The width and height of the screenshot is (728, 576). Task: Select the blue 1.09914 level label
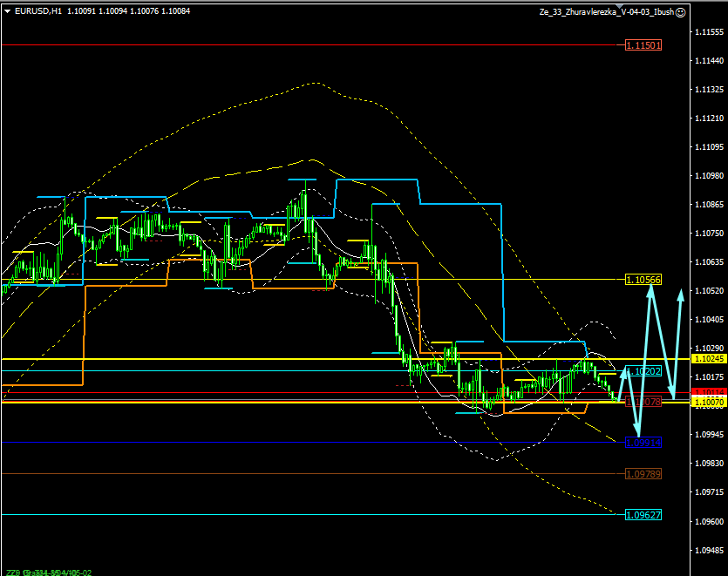pyautogui.click(x=643, y=443)
